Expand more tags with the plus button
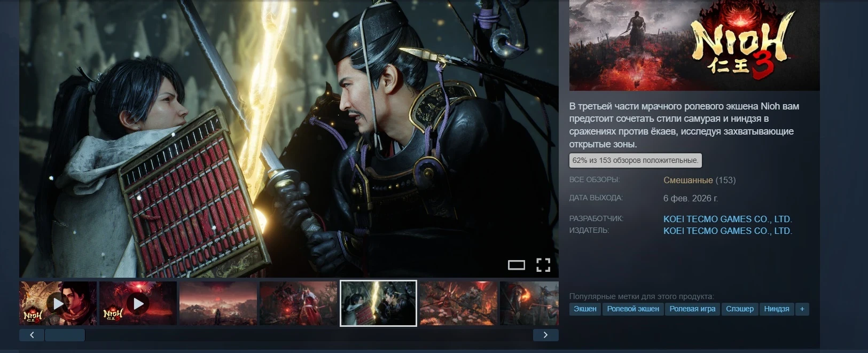The height and width of the screenshot is (353, 868). tap(802, 309)
